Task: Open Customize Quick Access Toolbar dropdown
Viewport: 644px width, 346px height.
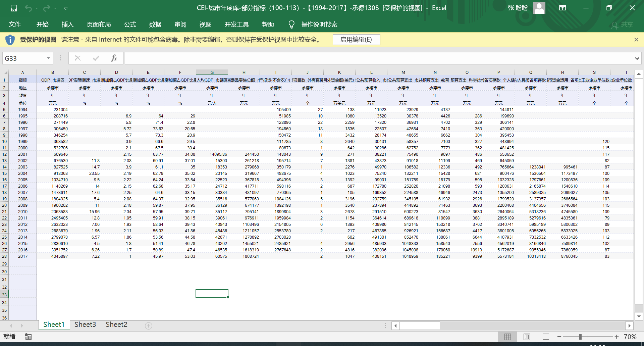Action: click(66, 8)
